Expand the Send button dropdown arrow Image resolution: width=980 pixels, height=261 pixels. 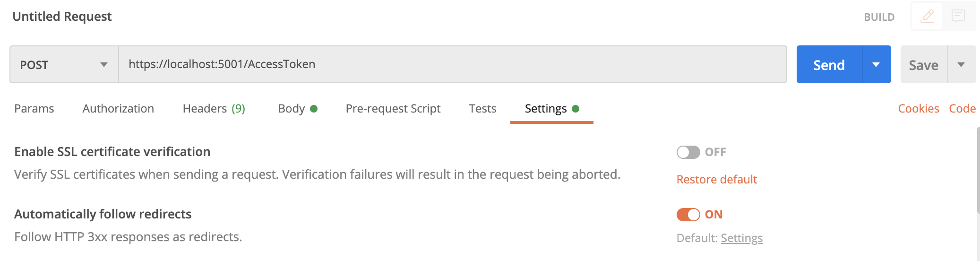(877, 64)
